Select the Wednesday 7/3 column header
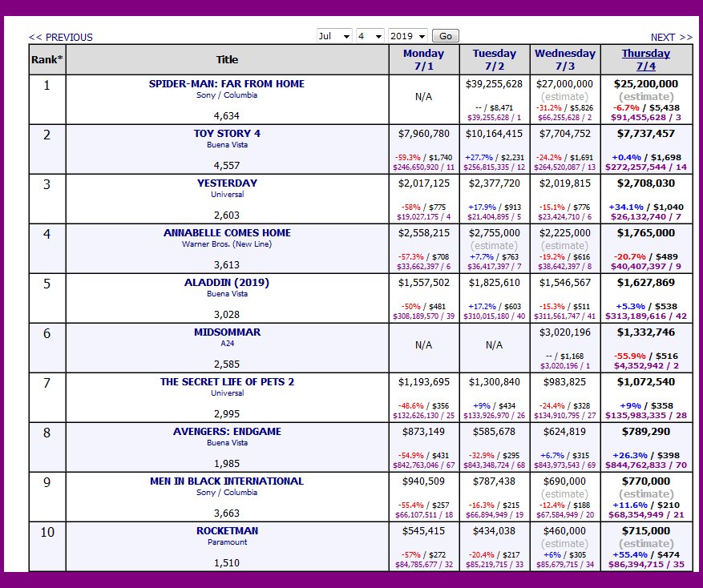Screen dimensions: 703x588 coord(564,59)
